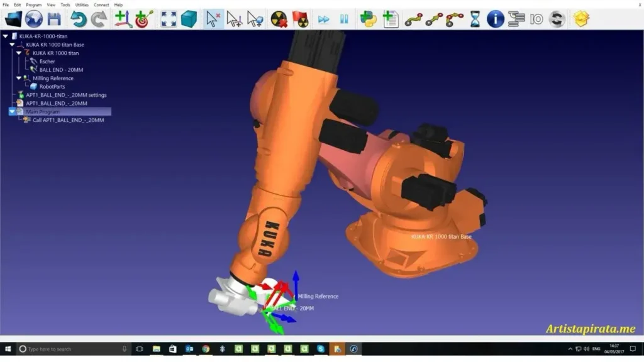The image size is (644, 362).
Task: Collapse the Main Program tree node
Action: pos(12,111)
